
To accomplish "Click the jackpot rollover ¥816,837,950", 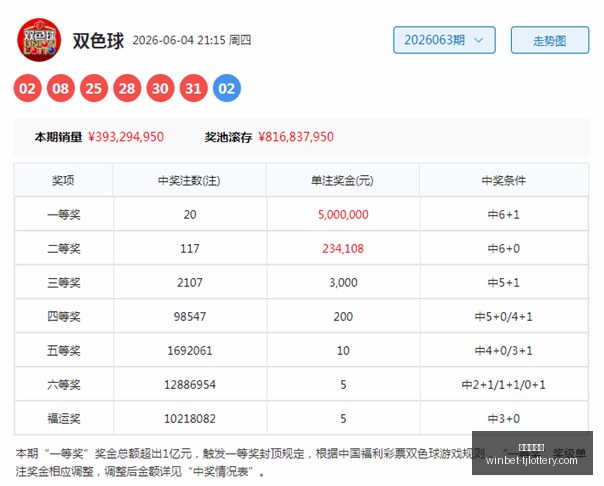I will 296,137.
